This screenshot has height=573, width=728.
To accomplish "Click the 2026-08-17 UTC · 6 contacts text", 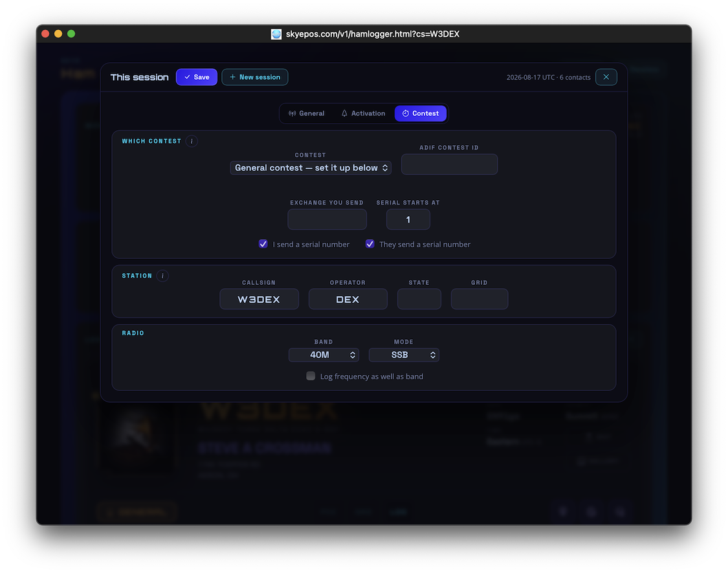I will [x=548, y=78].
